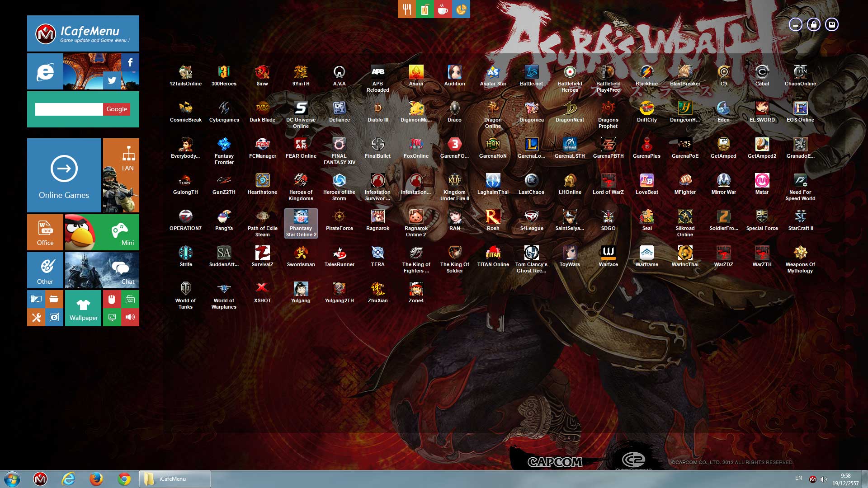The image size is (868, 488).
Task: Open the folder tile in sidebar
Action: point(54,299)
